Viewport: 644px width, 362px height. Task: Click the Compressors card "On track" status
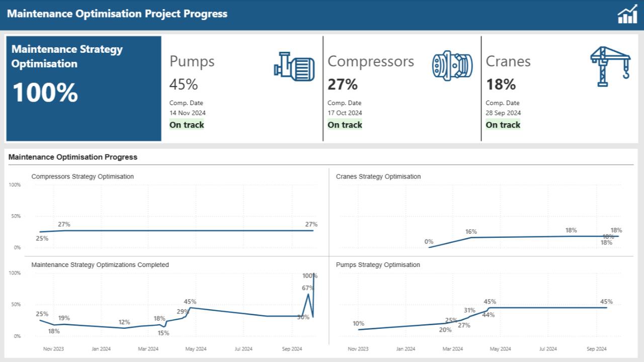tap(345, 125)
